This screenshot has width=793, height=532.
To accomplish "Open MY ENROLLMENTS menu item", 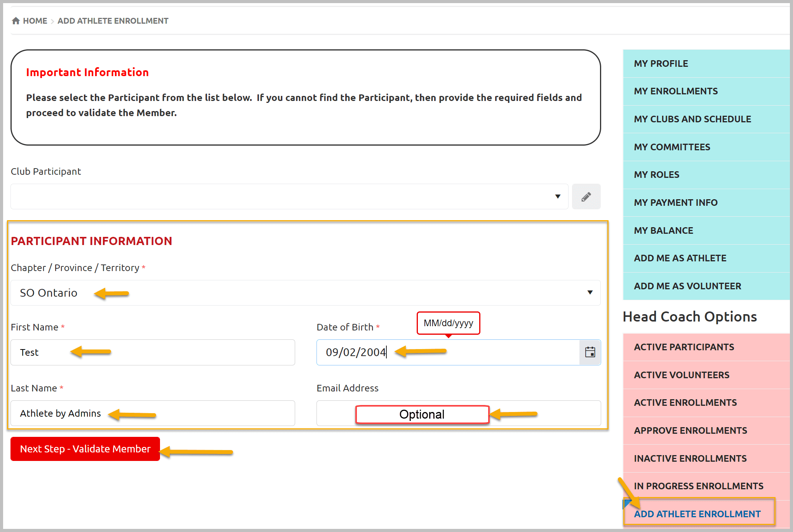I will tap(706, 91).
